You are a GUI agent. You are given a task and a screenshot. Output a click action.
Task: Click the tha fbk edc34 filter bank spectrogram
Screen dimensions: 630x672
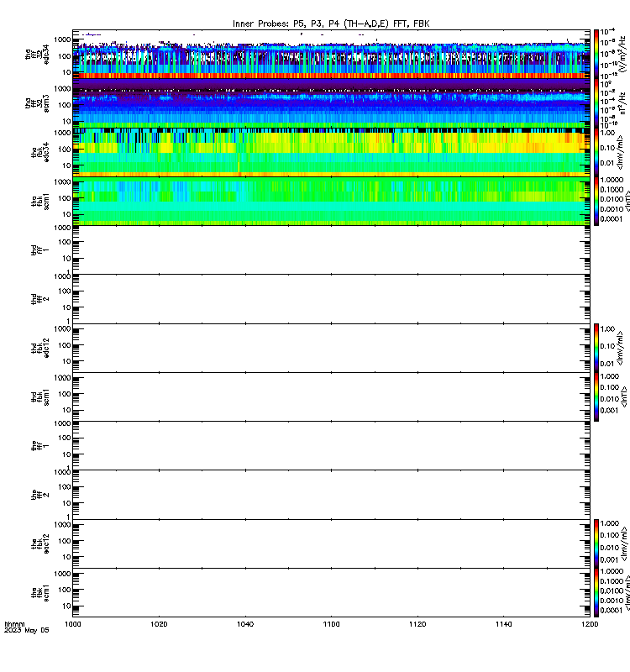pyautogui.click(x=331, y=152)
